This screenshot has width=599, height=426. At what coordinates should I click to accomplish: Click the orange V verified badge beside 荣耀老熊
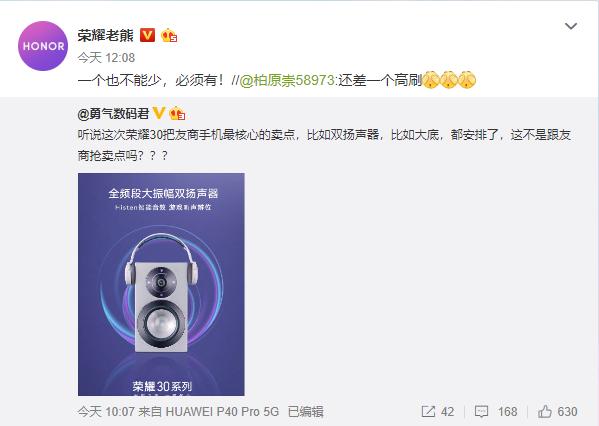point(147,35)
